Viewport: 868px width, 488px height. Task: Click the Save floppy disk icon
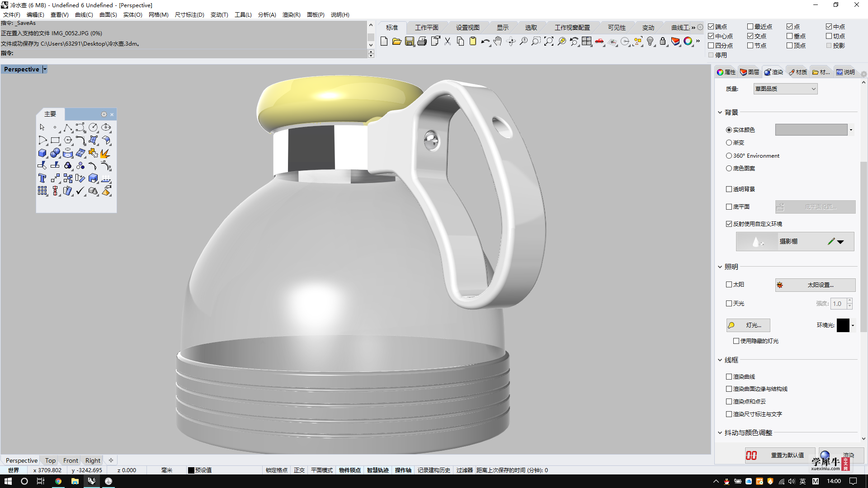click(x=409, y=41)
